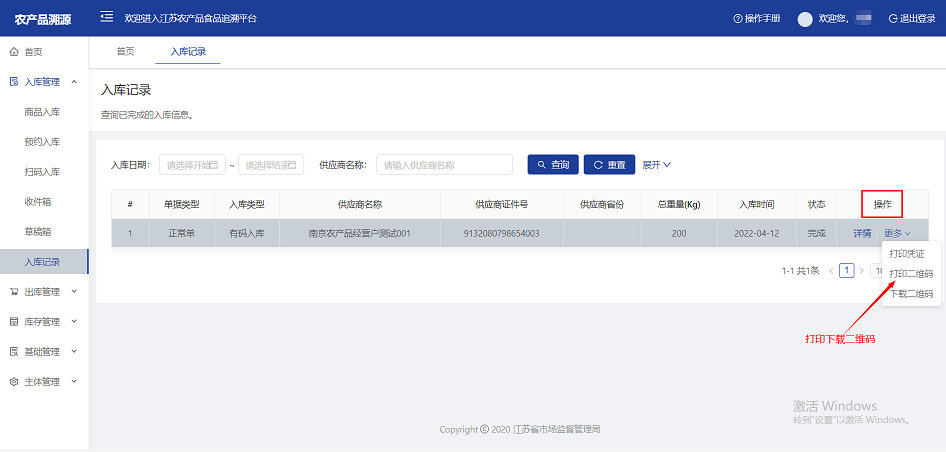Expand more filters with 展开
The image size is (946, 452).
tap(656, 165)
